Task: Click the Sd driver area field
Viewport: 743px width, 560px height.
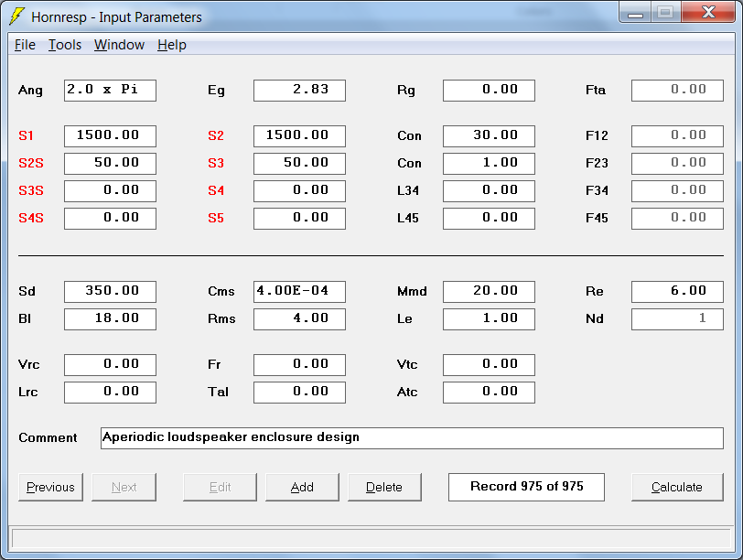Action: click(110, 291)
